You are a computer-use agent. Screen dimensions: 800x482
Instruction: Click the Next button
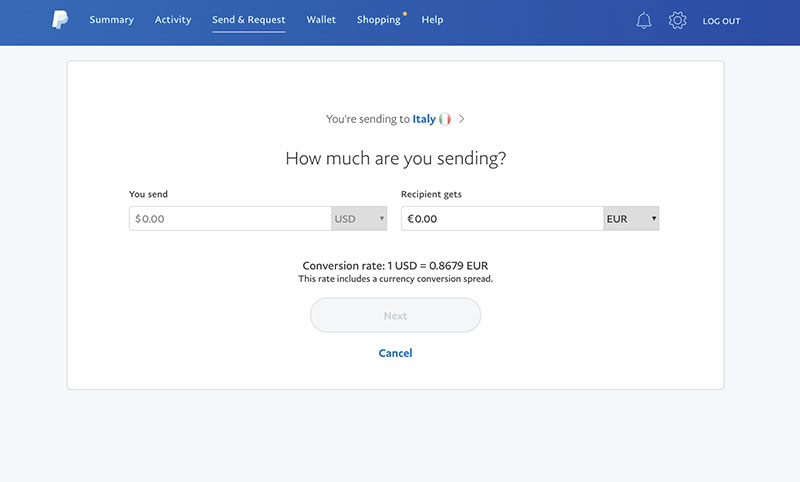tap(395, 315)
